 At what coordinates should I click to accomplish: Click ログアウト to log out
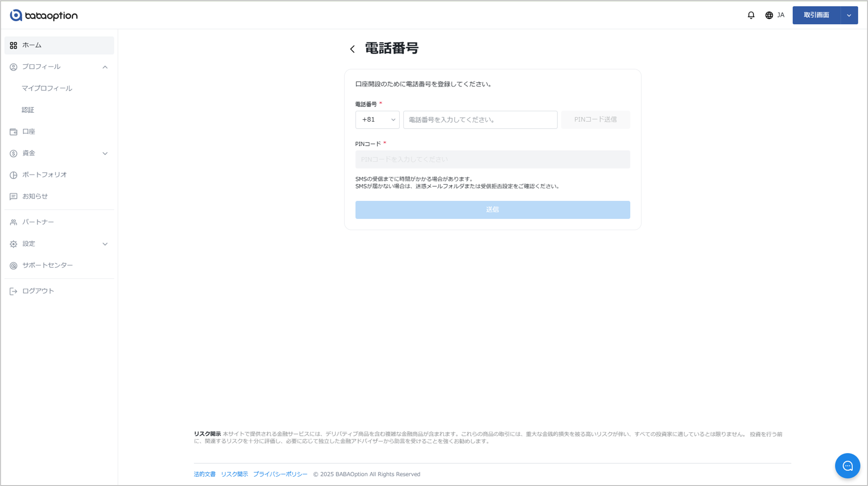point(38,291)
